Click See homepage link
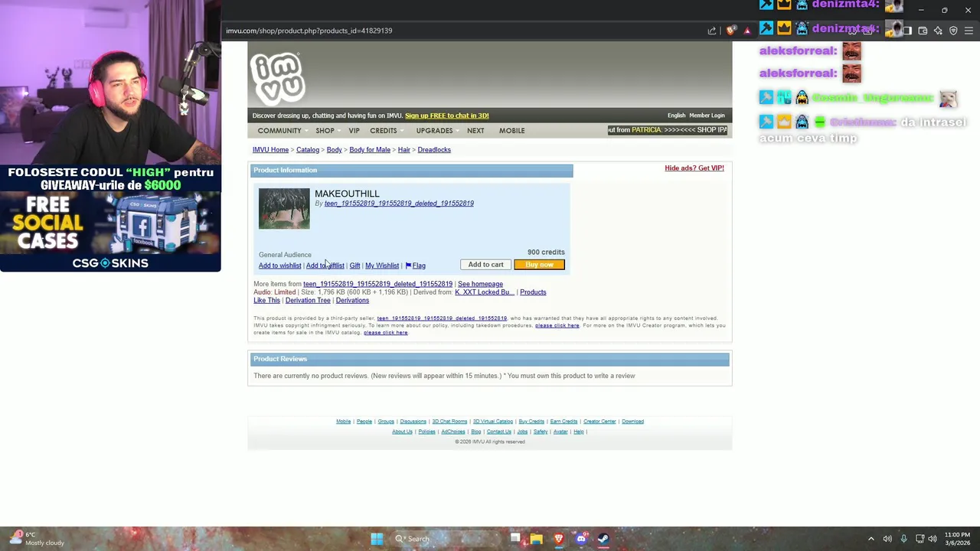The width and height of the screenshot is (980, 551). click(480, 284)
